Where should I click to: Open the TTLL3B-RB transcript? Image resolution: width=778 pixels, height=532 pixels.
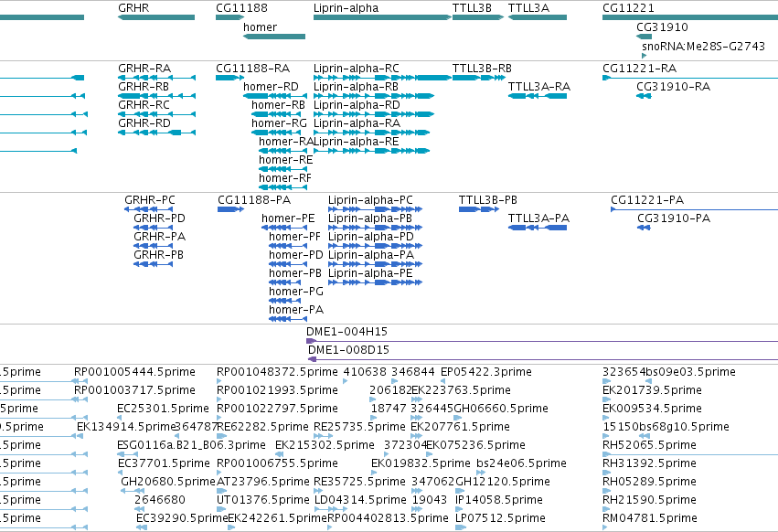tap(479, 78)
